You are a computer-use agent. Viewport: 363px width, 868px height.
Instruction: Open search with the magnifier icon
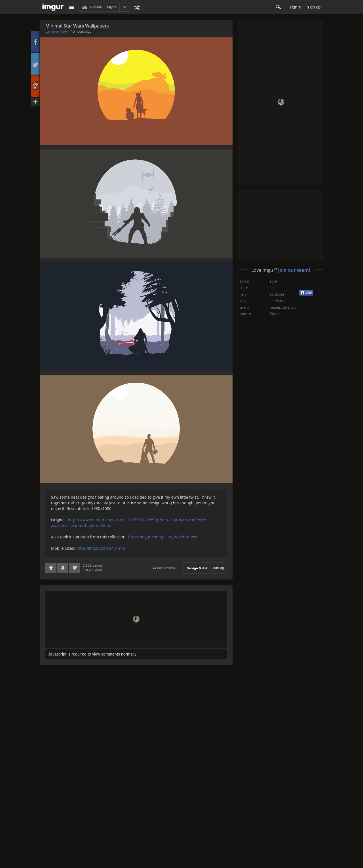point(278,7)
